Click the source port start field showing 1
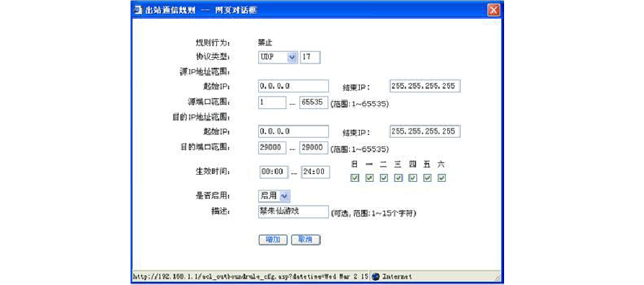 pyautogui.click(x=272, y=102)
